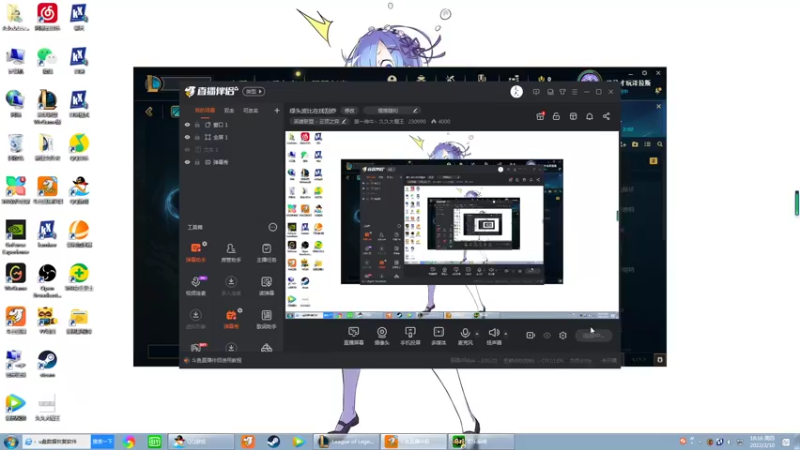Download the virtual avatar tool

pyautogui.click(x=196, y=319)
